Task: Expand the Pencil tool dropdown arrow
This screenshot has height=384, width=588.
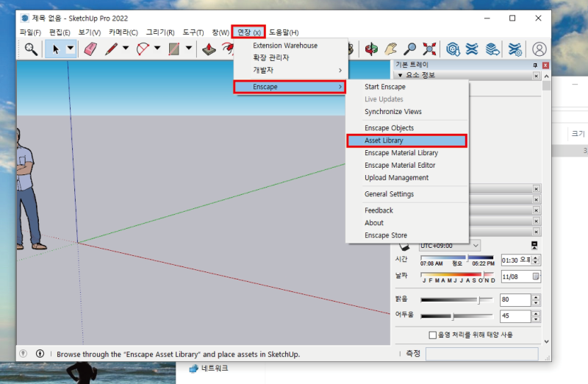Action: coord(126,48)
